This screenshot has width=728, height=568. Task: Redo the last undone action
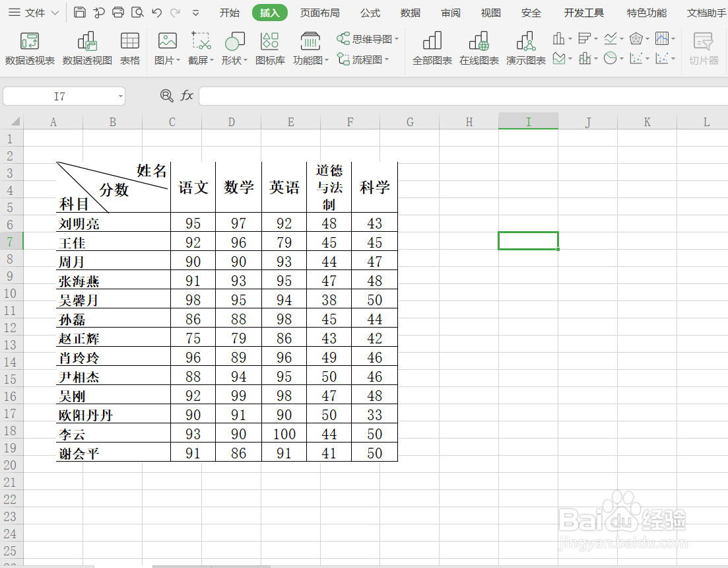(x=175, y=13)
